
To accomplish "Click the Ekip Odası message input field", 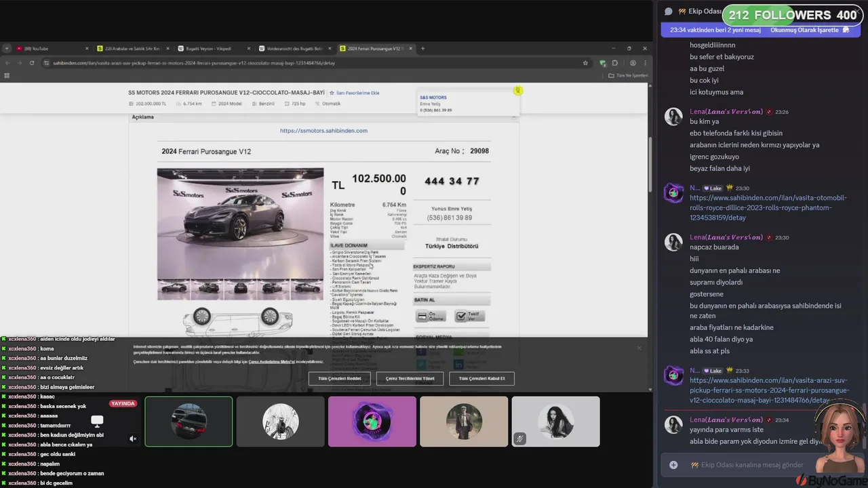I will (x=751, y=465).
